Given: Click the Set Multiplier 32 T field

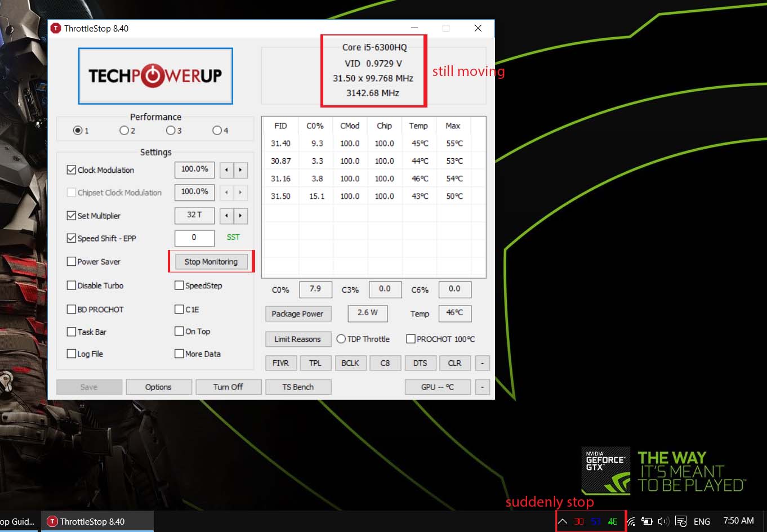Looking at the screenshot, I should [194, 215].
